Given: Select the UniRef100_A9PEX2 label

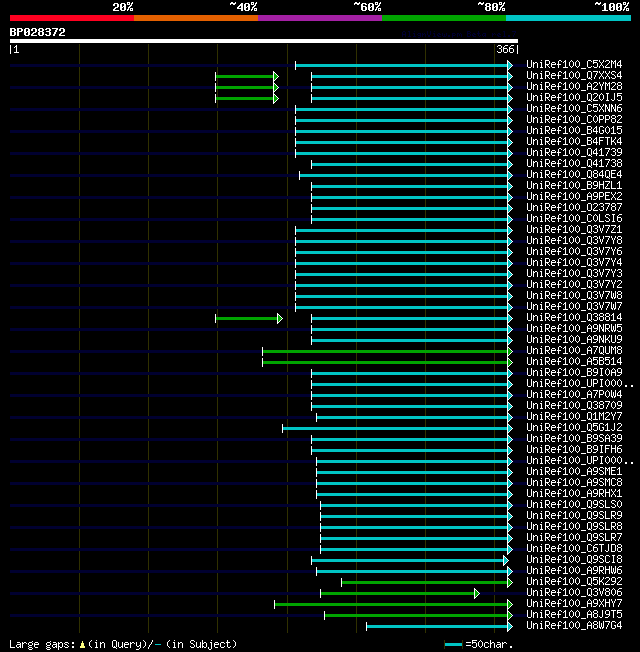Looking at the screenshot, I should (x=574, y=196).
